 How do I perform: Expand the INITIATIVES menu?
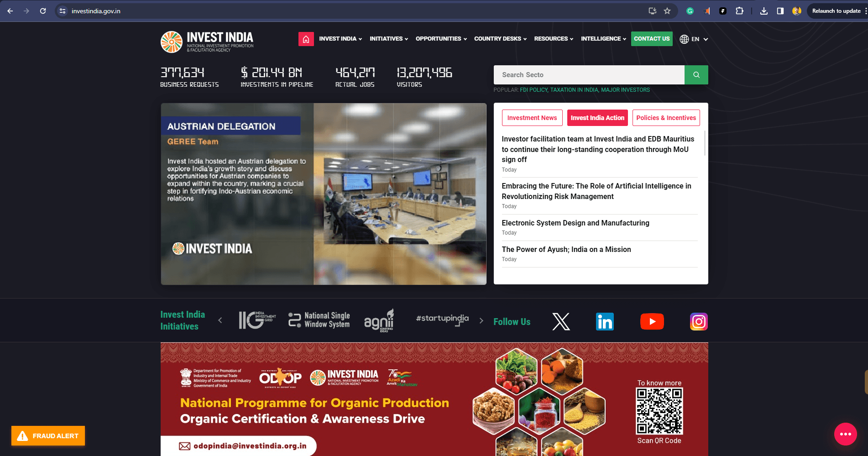pyautogui.click(x=389, y=39)
